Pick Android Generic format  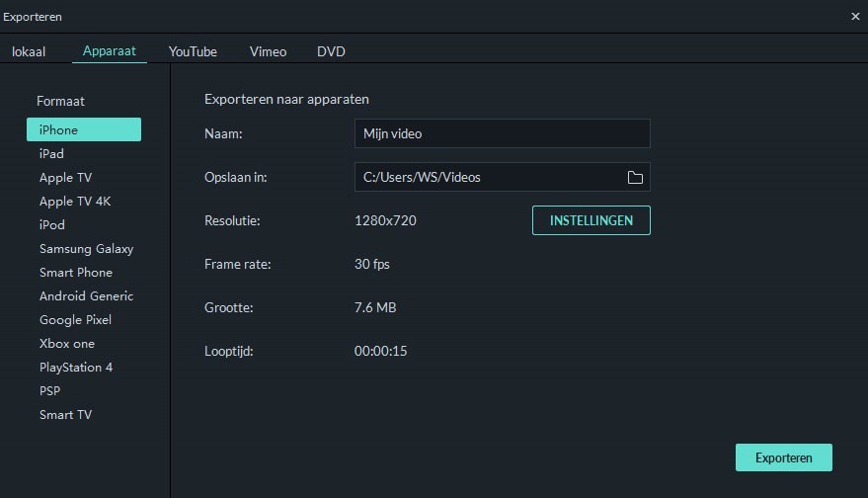click(86, 295)
